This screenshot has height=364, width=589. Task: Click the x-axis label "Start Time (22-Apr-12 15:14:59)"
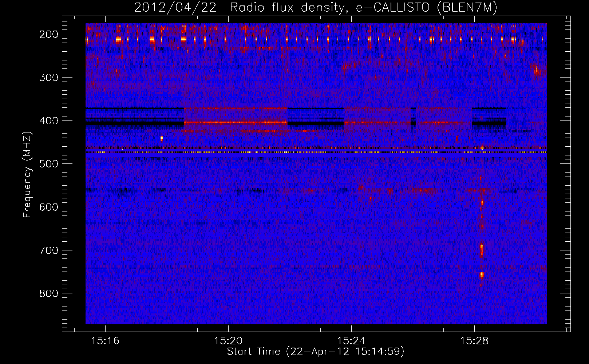316,352
